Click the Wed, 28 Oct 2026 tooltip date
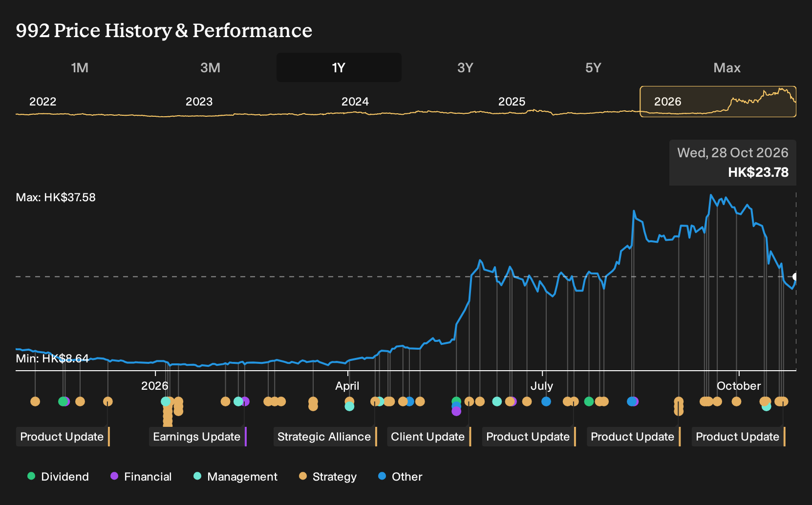Viewport: 812px width, 505px height. tap(733, 153)
